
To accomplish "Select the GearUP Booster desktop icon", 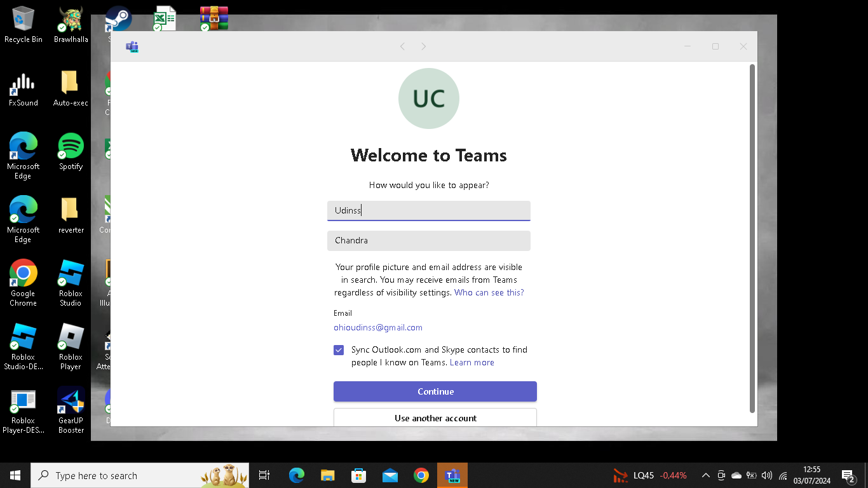I will pos(71,411).
